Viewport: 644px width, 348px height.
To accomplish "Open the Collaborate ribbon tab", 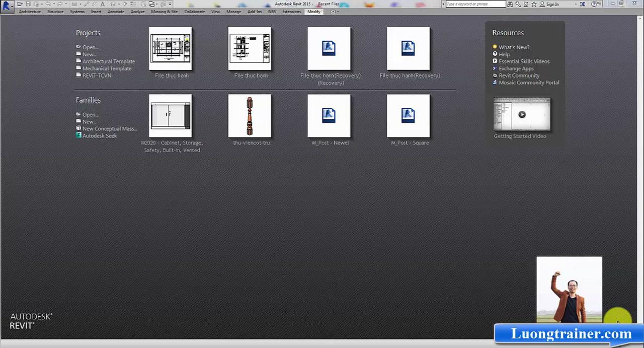I will click(x=194, y=12).
